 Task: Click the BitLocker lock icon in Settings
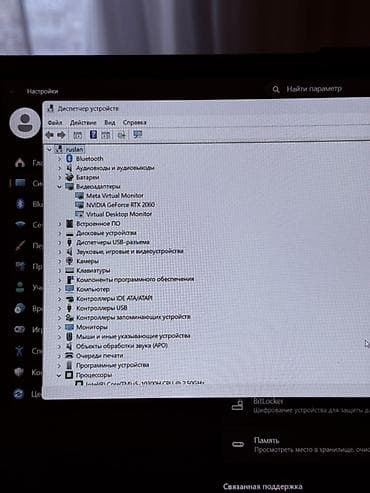click(x=237, y=406)
